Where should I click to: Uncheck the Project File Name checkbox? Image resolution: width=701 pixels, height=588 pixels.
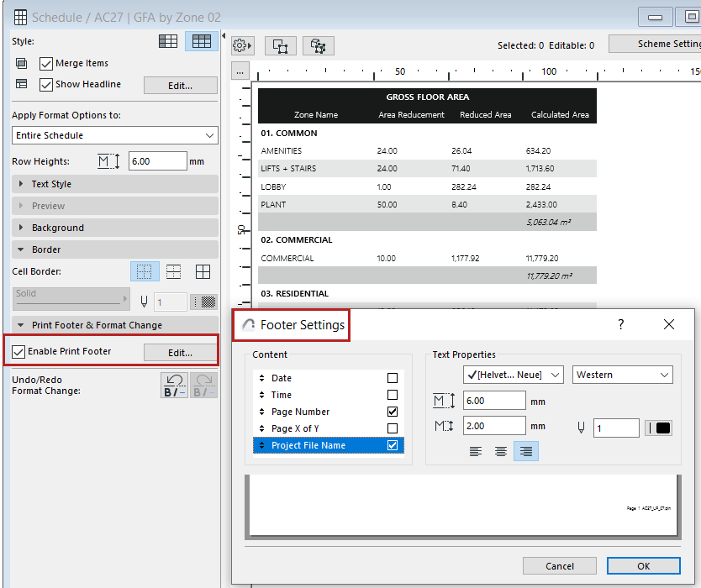click(x=392, y=446)
